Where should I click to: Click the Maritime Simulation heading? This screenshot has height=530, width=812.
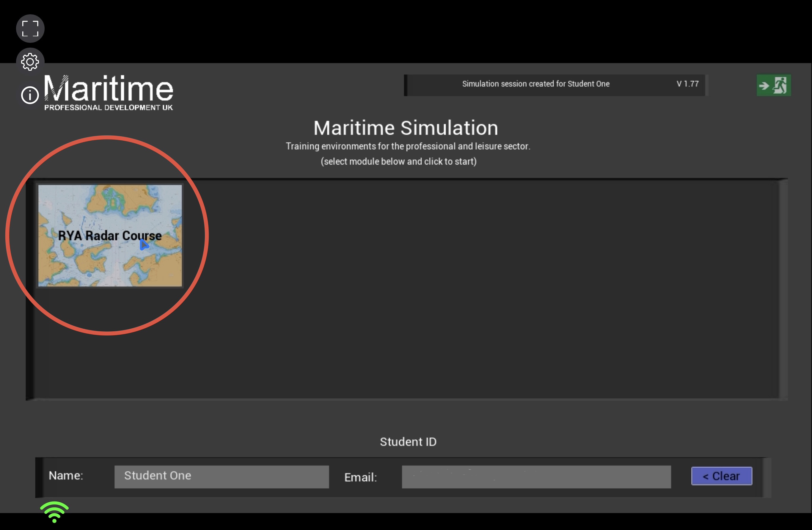coord(406,128)
